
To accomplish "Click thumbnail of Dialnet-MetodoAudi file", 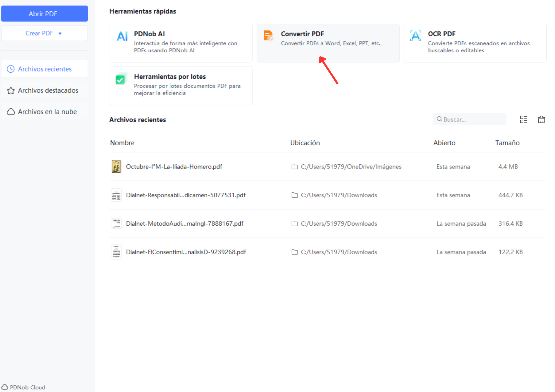I will click(x=116, y=223).
